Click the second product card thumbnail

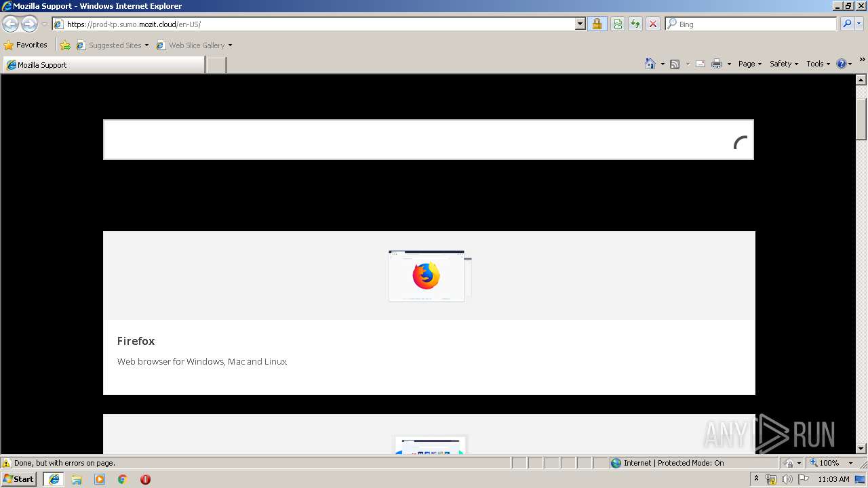(x=429, y=445)
